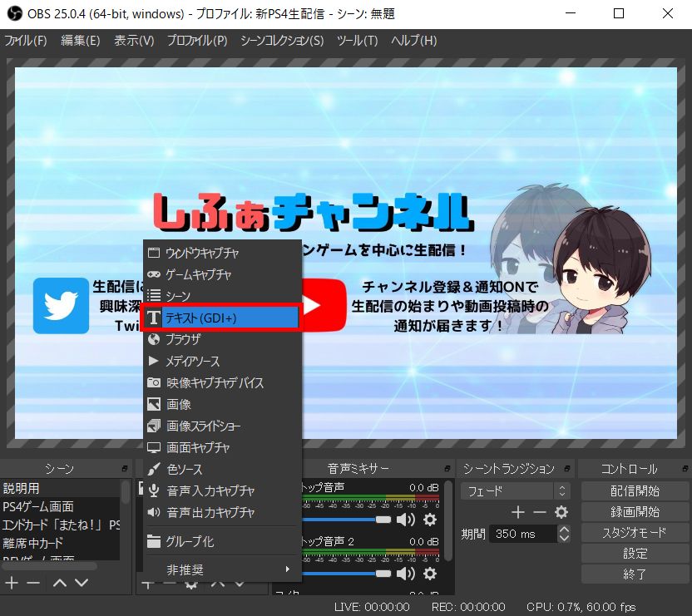Remove selected scene with minus icon
The image size is (692, 616).
(x=33, y=583)
